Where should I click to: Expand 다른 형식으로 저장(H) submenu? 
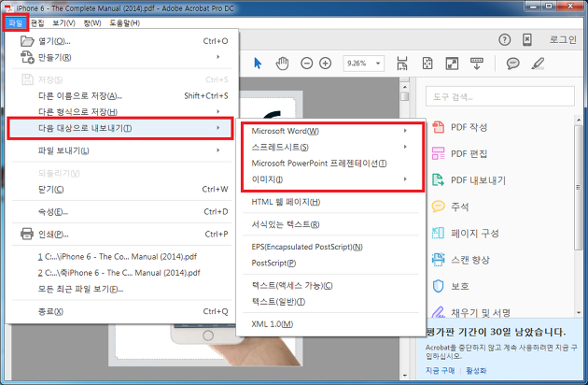coord(122,111)
